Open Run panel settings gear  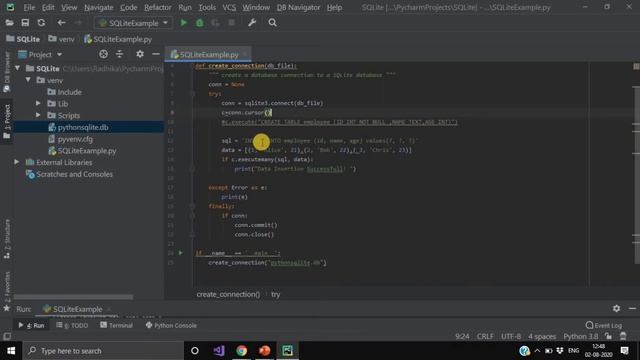[616, 309]
